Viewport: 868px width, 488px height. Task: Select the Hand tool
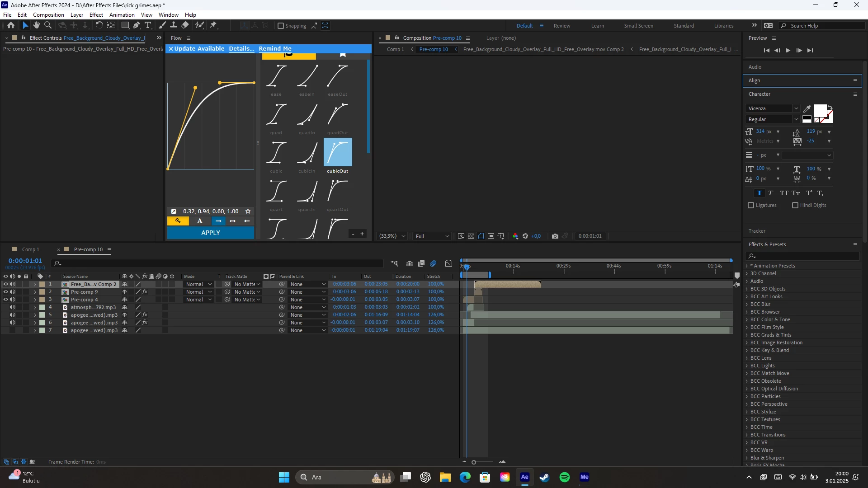point(37,26)
